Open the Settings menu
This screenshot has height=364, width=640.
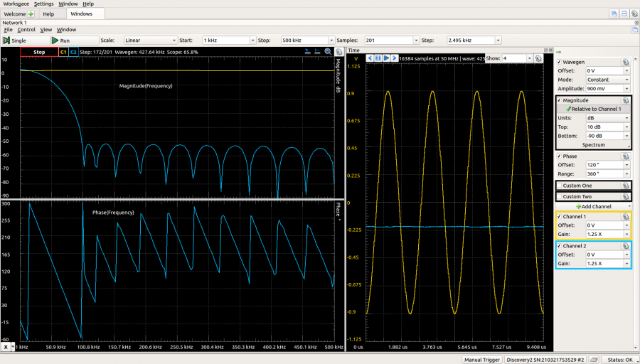point(43,4)
